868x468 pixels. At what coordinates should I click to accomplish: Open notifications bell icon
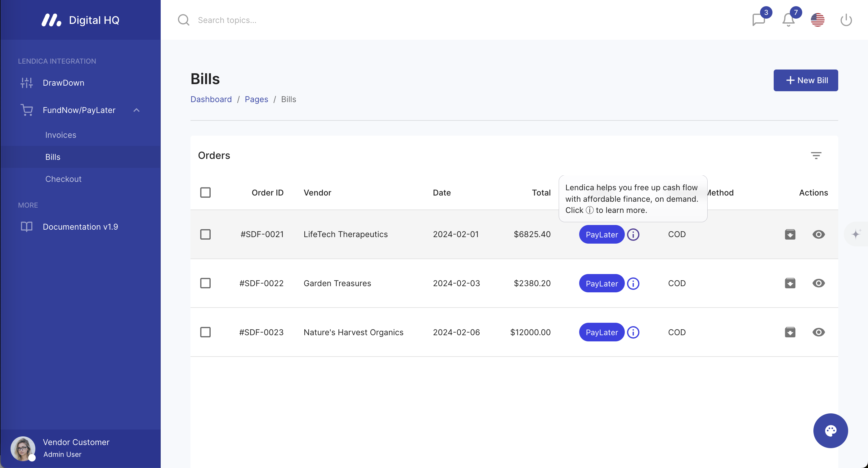tap(788, 20)
